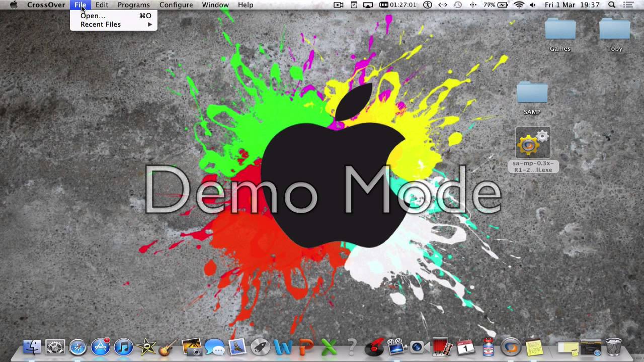Launch Microsoft PowerPoint from the dock
The width and height of the screenshot is (644, 362).
point(306,347)
